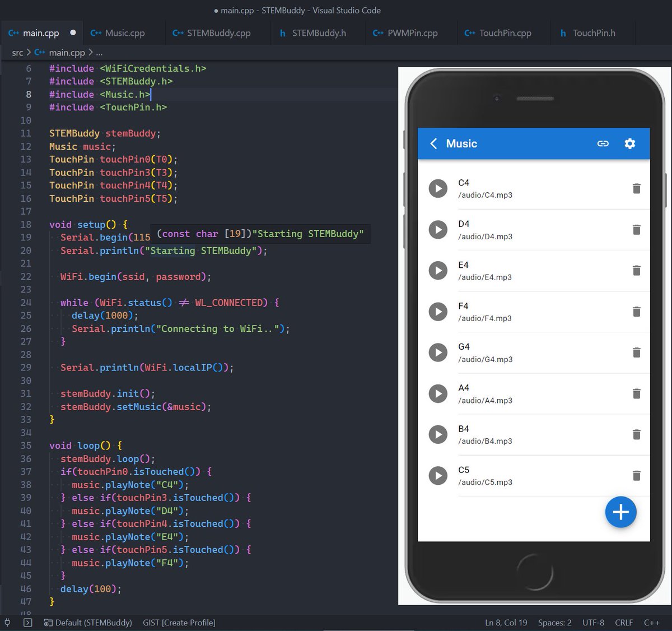Open breadcrumb ellipsis symbol selector
This screenshot has height=631, width=672.
[x=99, y=53]
